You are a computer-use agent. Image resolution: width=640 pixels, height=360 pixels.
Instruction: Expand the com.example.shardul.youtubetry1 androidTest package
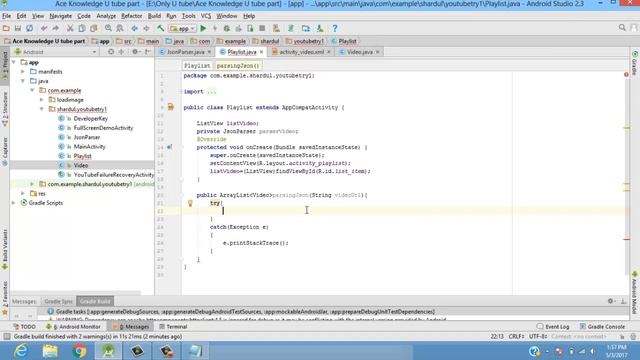(33, 184)
